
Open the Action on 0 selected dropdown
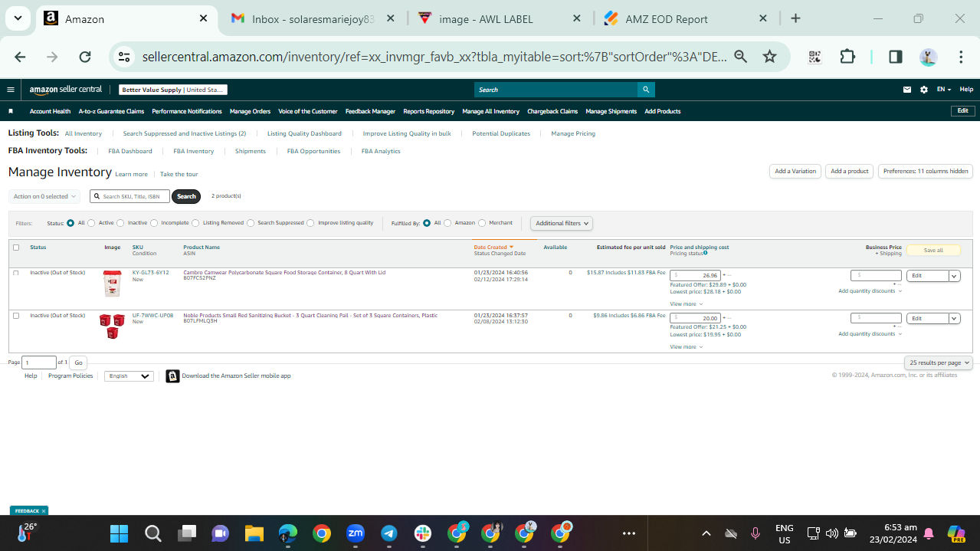[44, 196]
